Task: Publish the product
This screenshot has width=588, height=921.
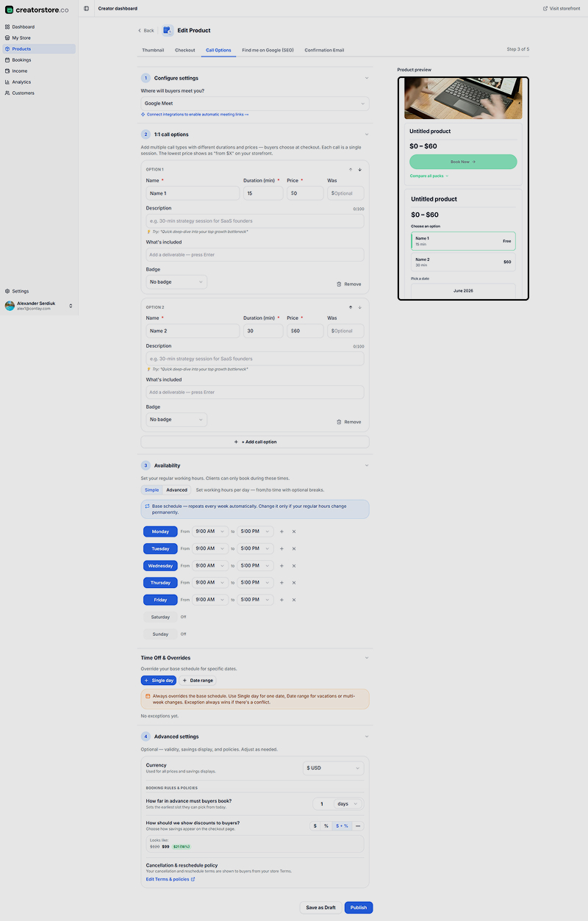Action: (x=359, y=908)
